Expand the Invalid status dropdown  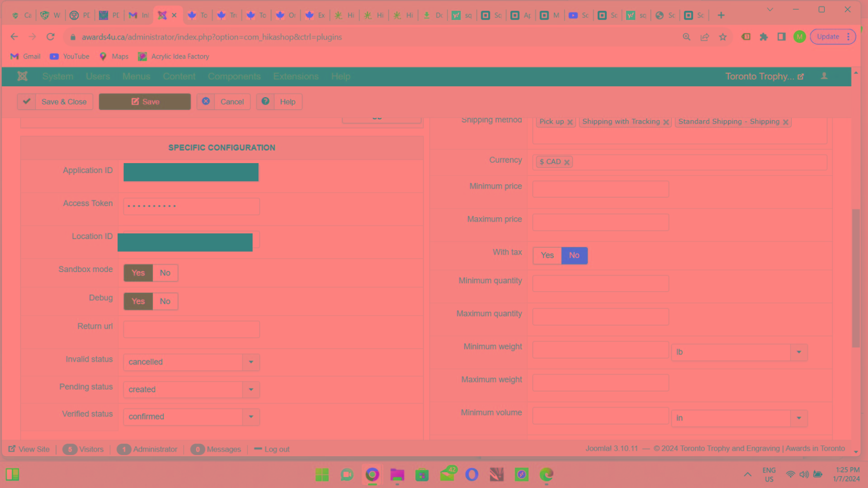251,362
